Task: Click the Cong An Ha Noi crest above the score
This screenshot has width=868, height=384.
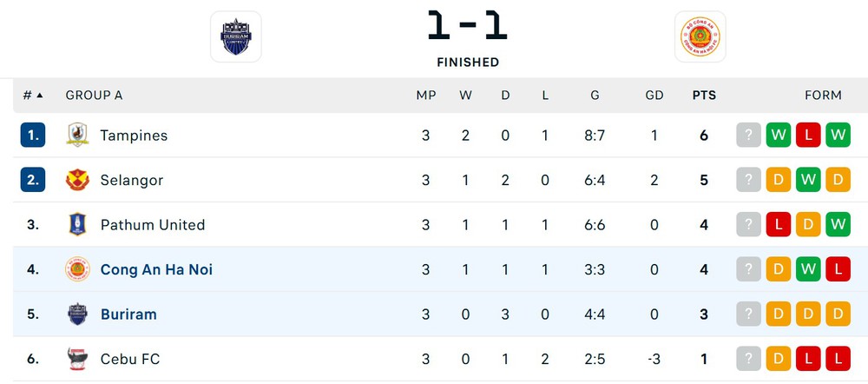Action: [x=700, y=36]
